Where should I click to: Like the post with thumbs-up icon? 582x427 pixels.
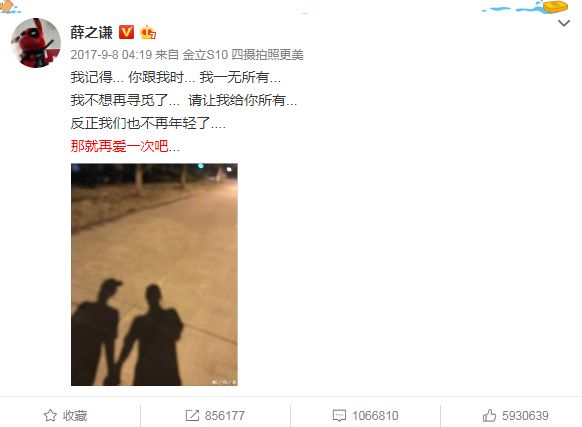pyautogui.click(x=489, y=415)
